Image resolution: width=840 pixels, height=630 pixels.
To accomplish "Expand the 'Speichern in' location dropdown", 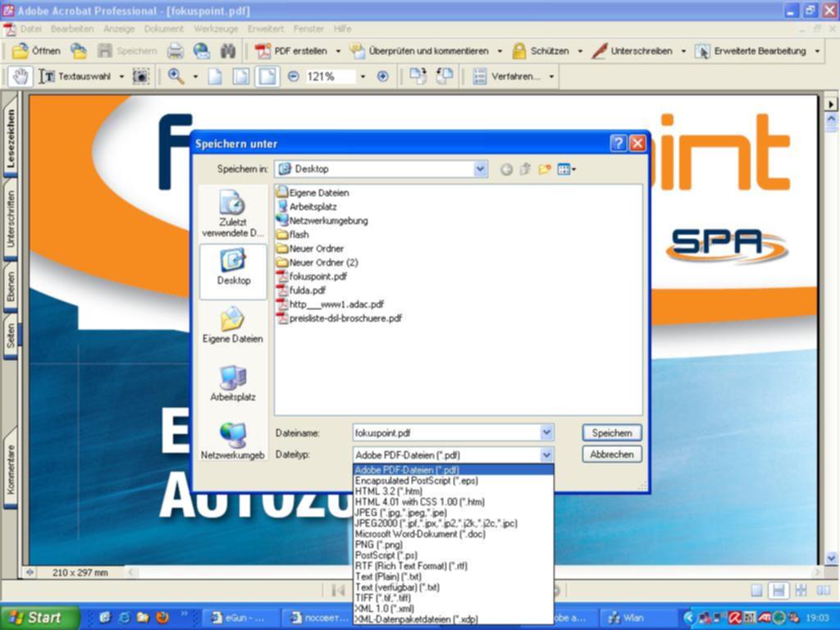I will click(x=480, y=169).
